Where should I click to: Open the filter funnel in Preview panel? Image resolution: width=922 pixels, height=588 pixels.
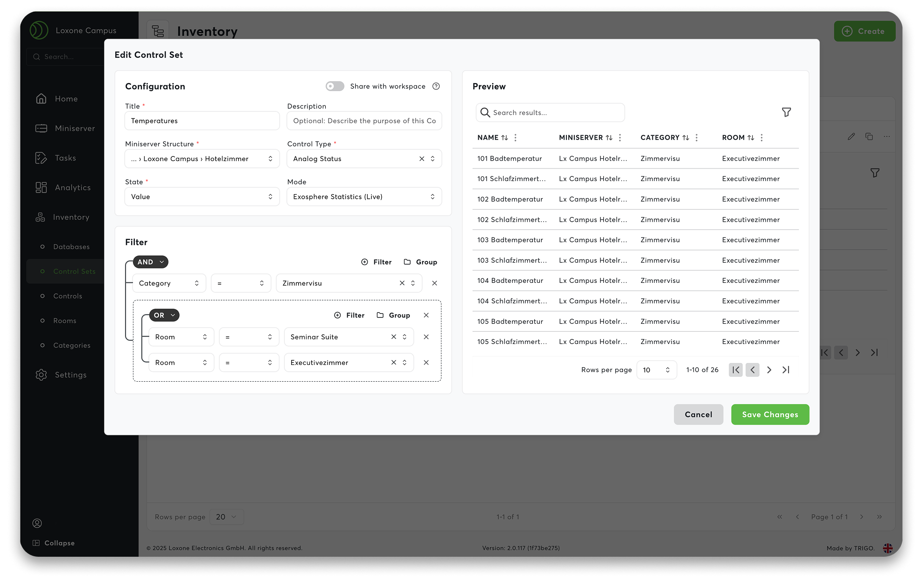point(786,112)
